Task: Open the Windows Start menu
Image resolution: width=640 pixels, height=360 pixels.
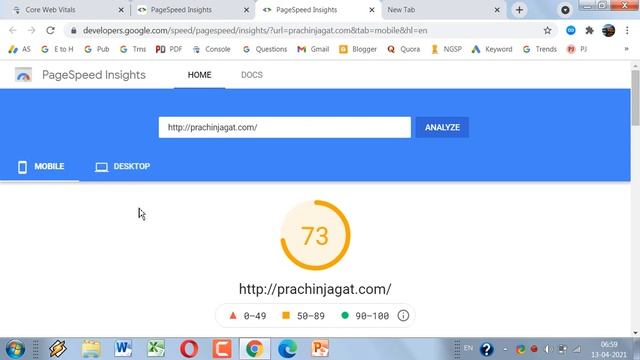Action: click(15, 349)
